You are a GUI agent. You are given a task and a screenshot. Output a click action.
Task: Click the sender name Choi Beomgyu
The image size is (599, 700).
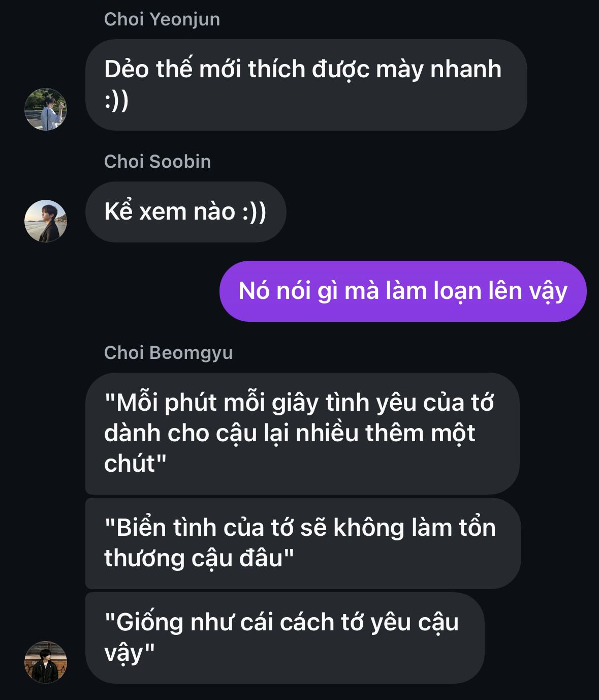point(168,353)
